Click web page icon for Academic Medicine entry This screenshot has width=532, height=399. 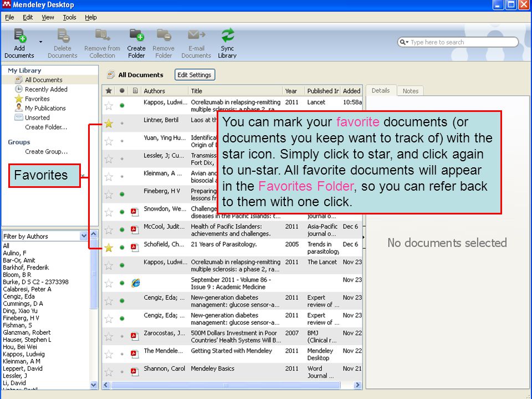click(135, 283)
